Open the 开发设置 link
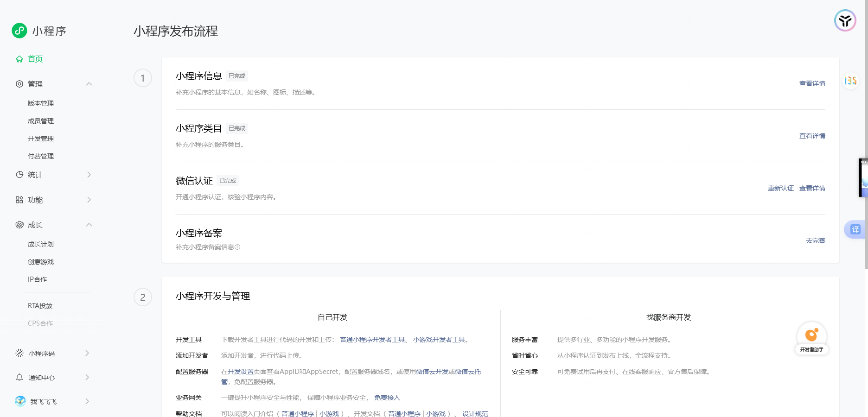The width and height of the screenshot is (868, 417). pos(241,372)
